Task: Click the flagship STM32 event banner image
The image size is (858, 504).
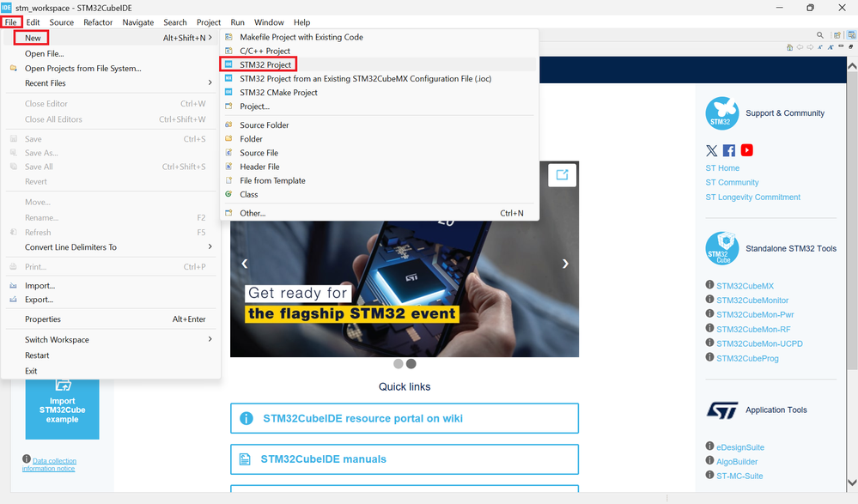Action: [405, 289]
